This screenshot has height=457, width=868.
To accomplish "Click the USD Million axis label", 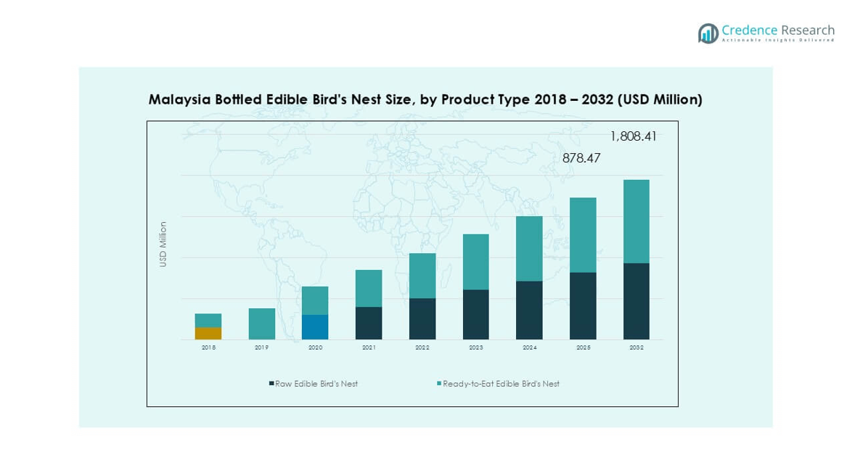I will [163, 244].
